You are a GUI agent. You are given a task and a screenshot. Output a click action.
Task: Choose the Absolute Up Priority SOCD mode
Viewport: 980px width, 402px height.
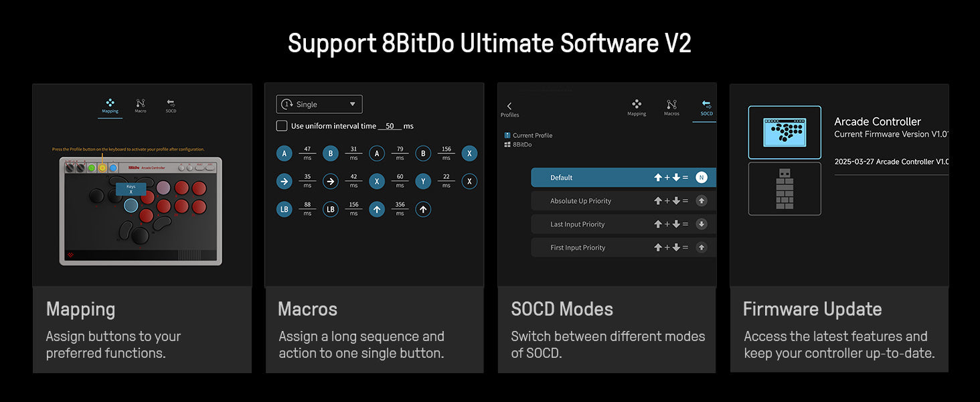tap(623, 201)
